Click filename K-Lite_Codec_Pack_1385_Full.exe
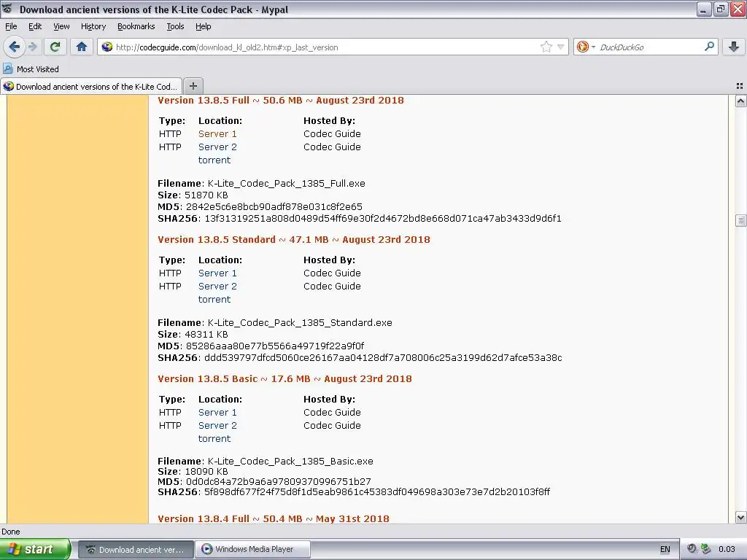 pyautogui.click(x=286, y=183)
